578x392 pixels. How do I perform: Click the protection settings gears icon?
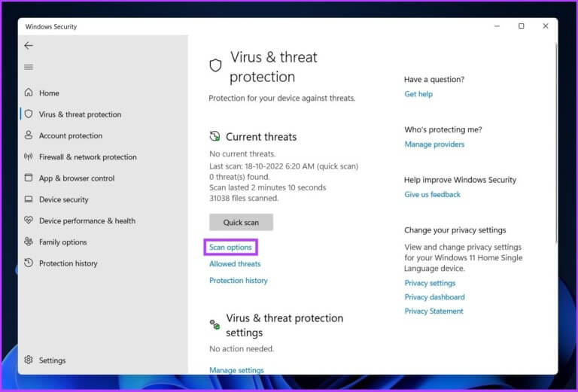click(x=215, y=324)
